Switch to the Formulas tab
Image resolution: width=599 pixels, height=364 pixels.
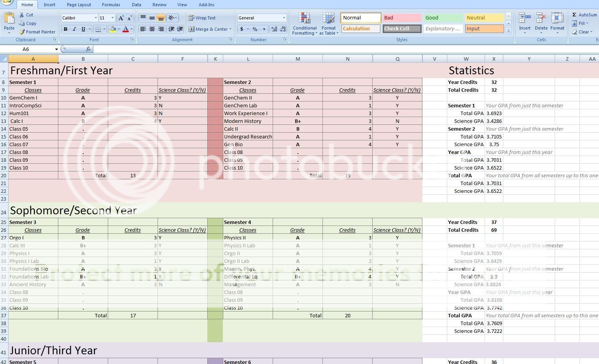tap(111, 5)
